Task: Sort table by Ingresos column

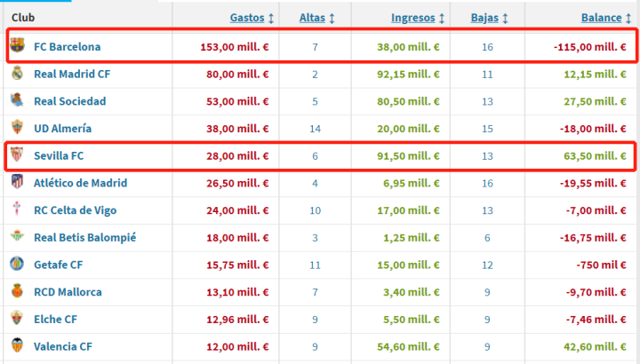Action: 413,18
